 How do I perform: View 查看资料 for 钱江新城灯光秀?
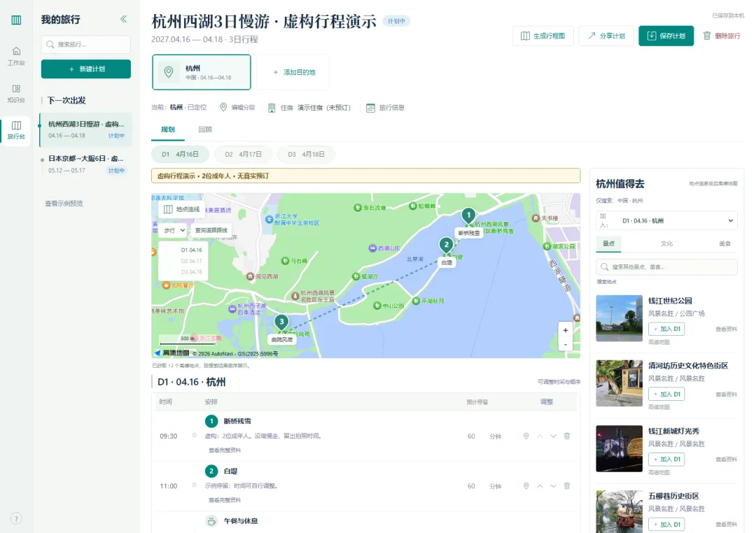pos(726,460)
